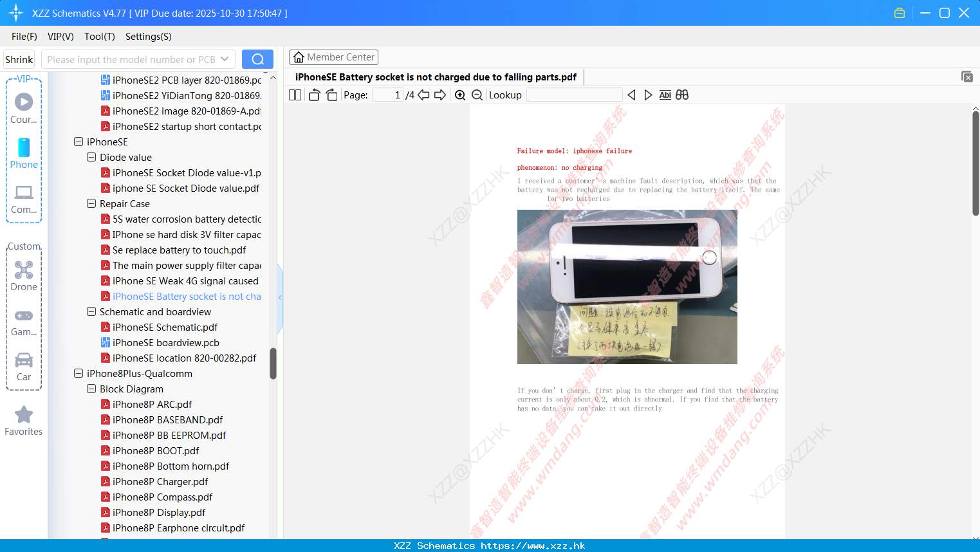This screenshot has height=552, width=980.
Task: Toggle the Abi whole-word match icon
Action: click(665, 95)
